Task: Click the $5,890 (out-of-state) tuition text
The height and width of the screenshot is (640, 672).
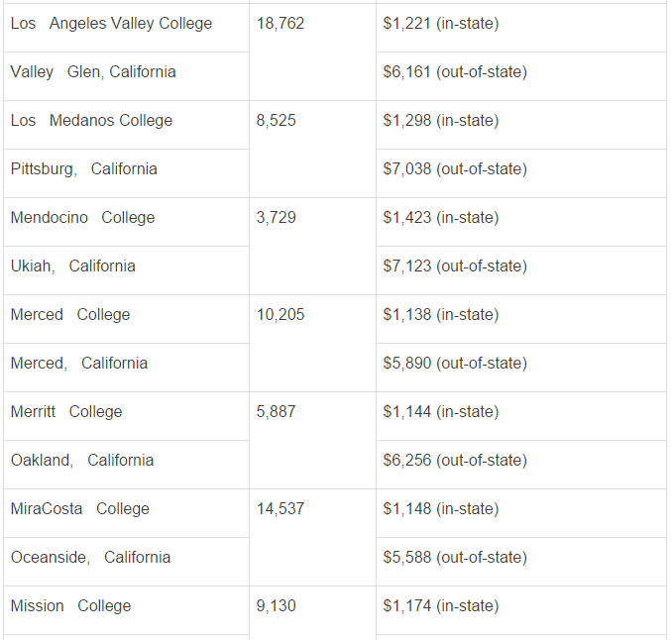Action: pos(455,364)
